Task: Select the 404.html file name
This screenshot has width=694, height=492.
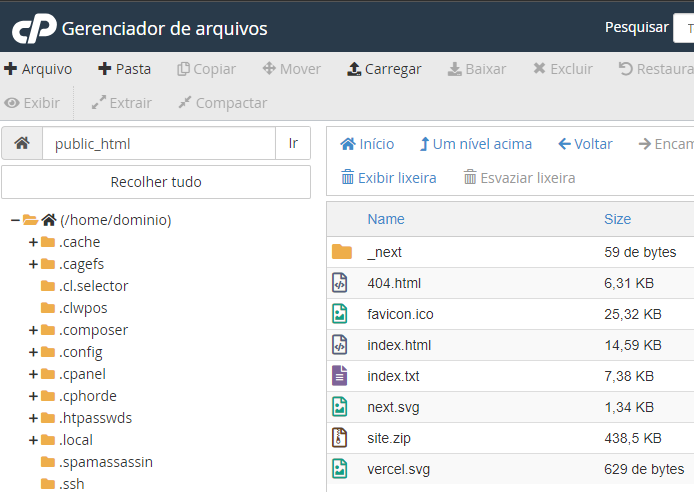Action: point(394,283)
